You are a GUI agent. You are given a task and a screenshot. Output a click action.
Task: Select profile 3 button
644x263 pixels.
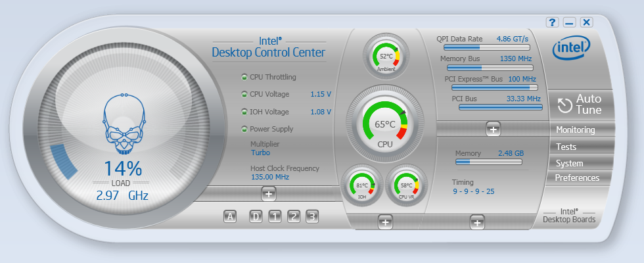coord(312,216)
